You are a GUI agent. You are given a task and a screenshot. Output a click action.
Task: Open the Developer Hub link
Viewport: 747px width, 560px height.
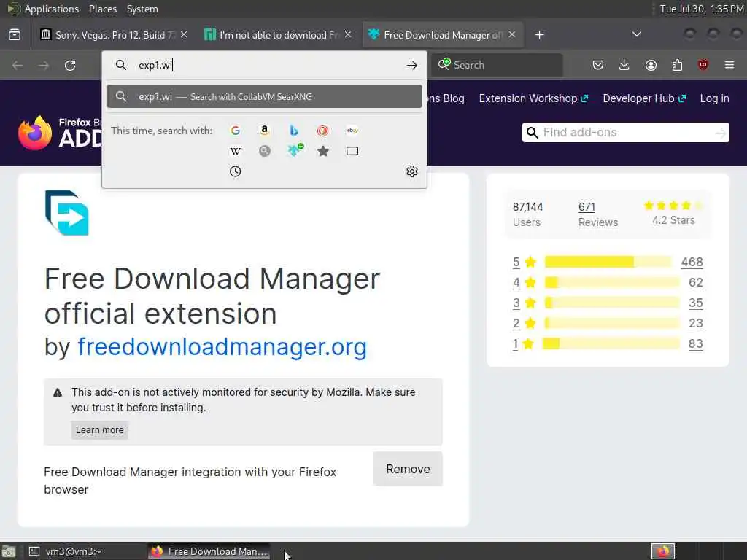(644, 98)
